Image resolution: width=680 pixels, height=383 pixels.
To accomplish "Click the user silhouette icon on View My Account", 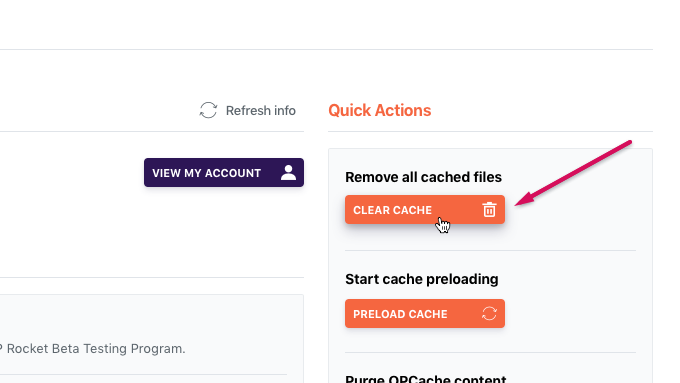I will (x=288, y=173).
